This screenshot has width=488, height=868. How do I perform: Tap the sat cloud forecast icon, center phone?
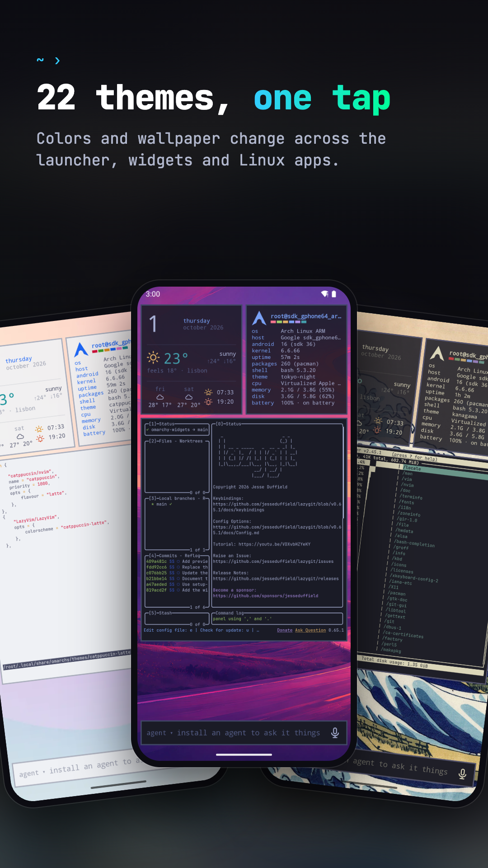coord(189,397)
